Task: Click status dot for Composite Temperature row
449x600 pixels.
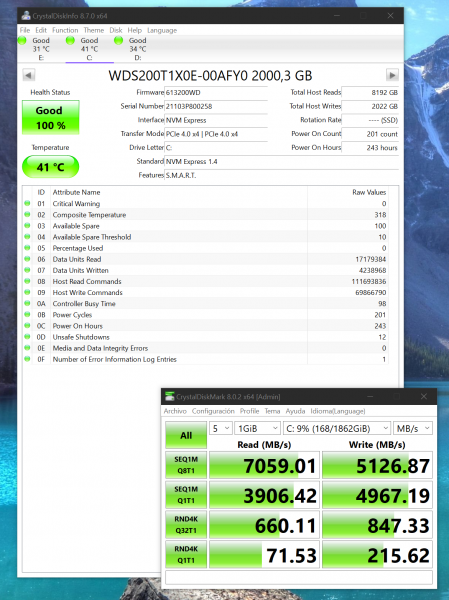Action: [x=27, y=215]
